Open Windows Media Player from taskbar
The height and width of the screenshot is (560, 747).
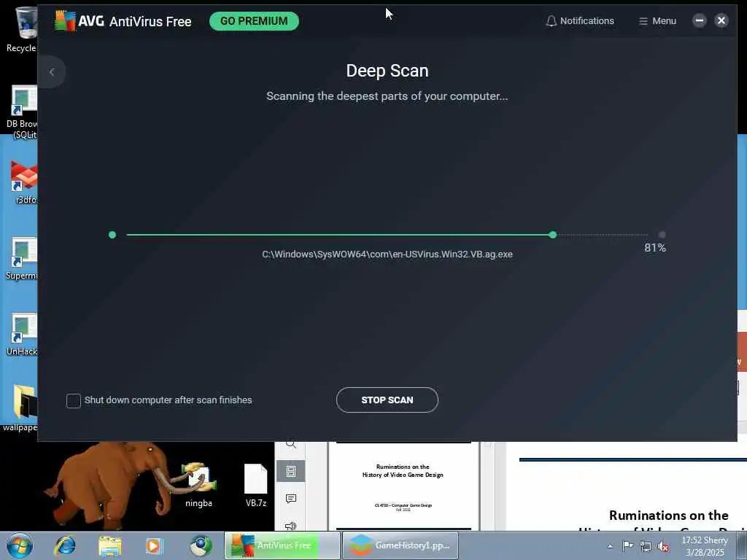[x=154, y=545]
